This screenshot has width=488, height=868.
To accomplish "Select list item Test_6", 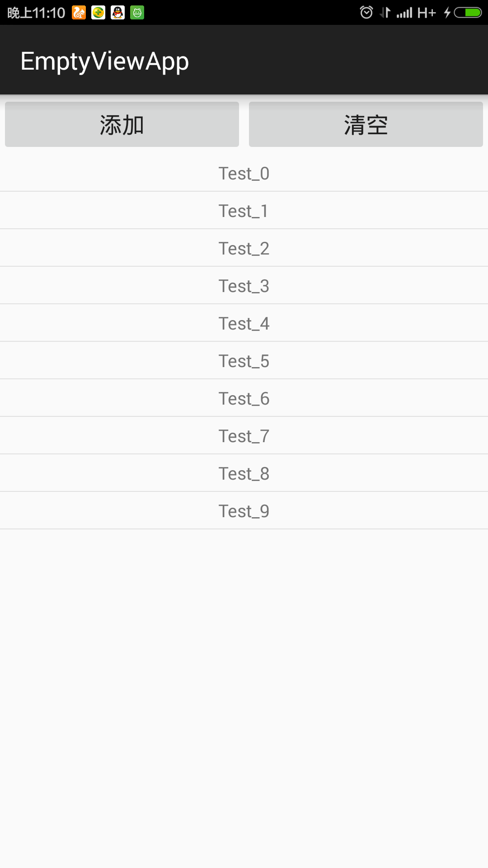I will point(244,398).
